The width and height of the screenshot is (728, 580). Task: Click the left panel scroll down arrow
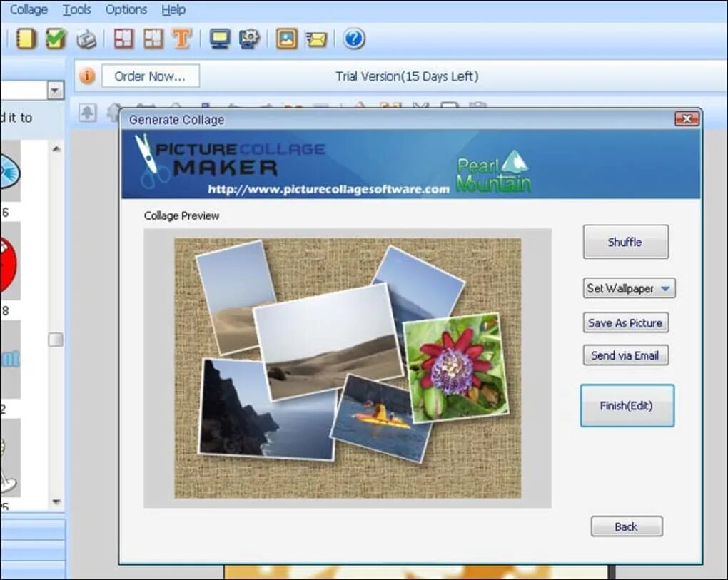point(56,502)
